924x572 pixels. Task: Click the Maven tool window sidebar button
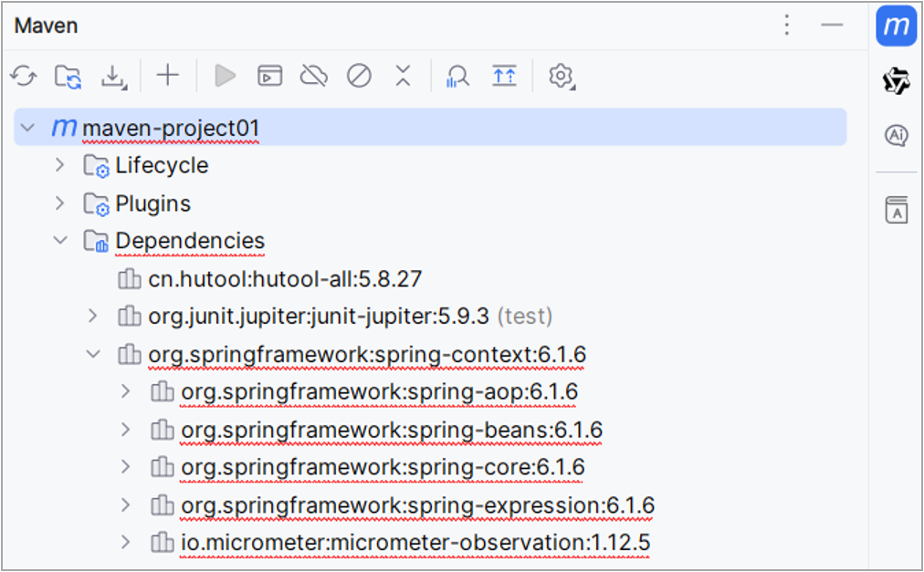tap(896, 26)
